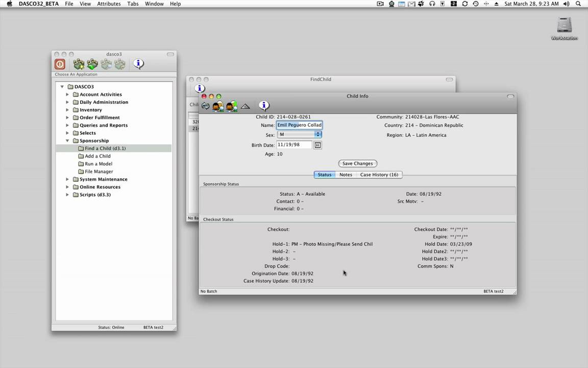Click the triangle up-arrow icon in Child Info toolbar
This screenshot has height=368, width=588.
pyautogui.click(x=245, y=106)
